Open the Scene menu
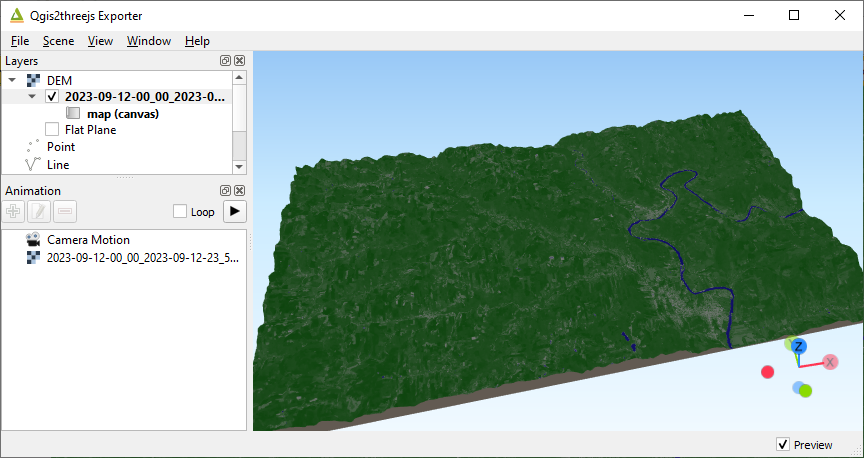The width and height of the screenshot is (864, 458). point(58,41)
